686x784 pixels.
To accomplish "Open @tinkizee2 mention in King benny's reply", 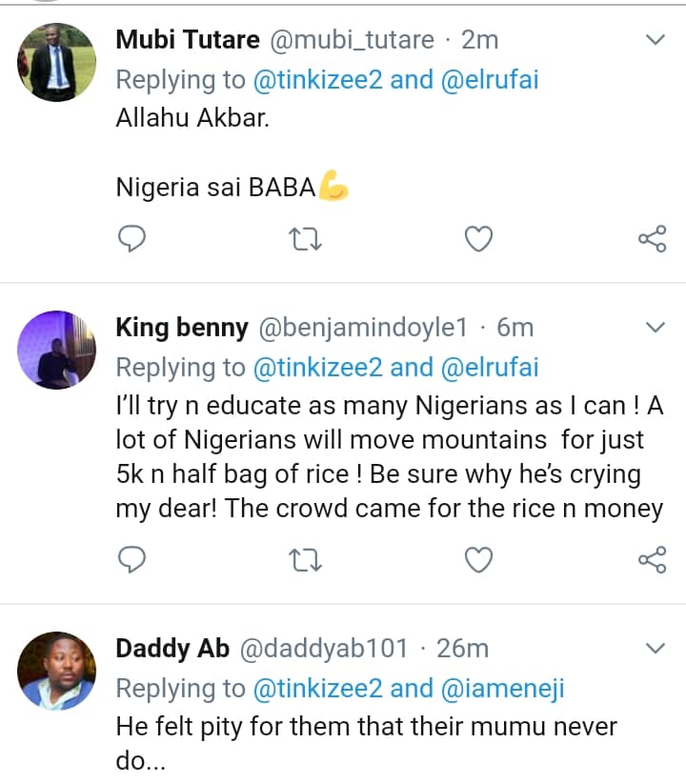I will (318, 367).
